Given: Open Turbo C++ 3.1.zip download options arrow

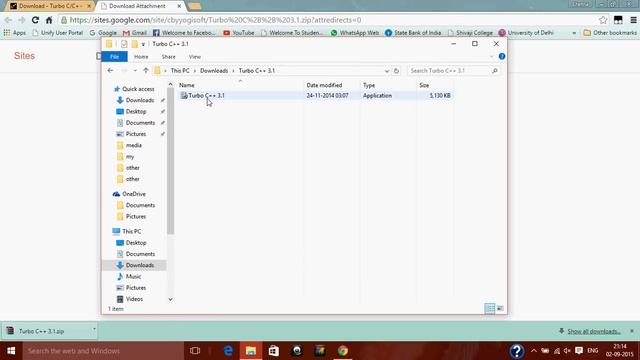Looking at the screenshot, I should pyautogui.click(x=94, y=329).
